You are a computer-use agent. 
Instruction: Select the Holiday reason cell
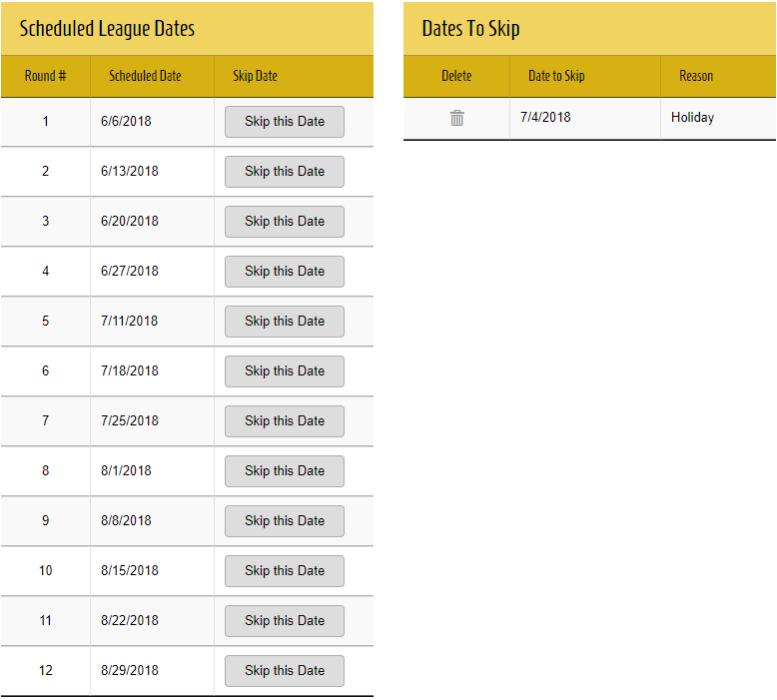(692, 118)
